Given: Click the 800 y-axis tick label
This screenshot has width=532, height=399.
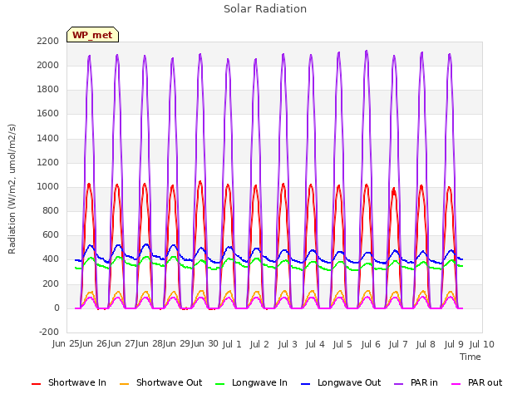Looking at the screenshot, I should pyautogui.click(x=51, y=210).
